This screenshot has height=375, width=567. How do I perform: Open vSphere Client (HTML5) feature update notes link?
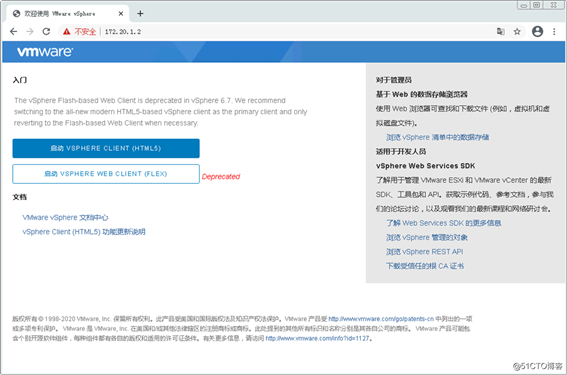pyautogui.click(x=84, y=232)
